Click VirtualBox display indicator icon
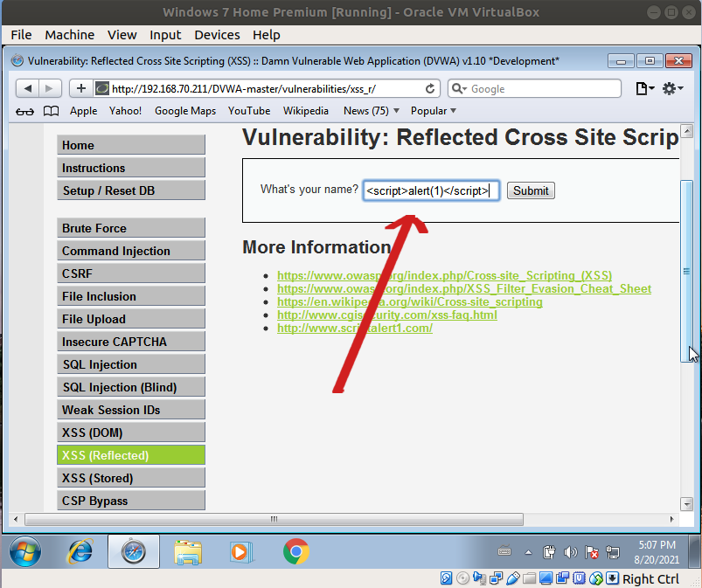Screen dimensions: 702x588 point(546,578)
